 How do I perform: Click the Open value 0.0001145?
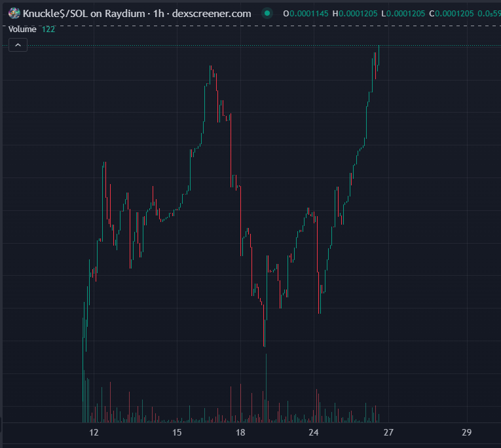(x=308, y=14)
